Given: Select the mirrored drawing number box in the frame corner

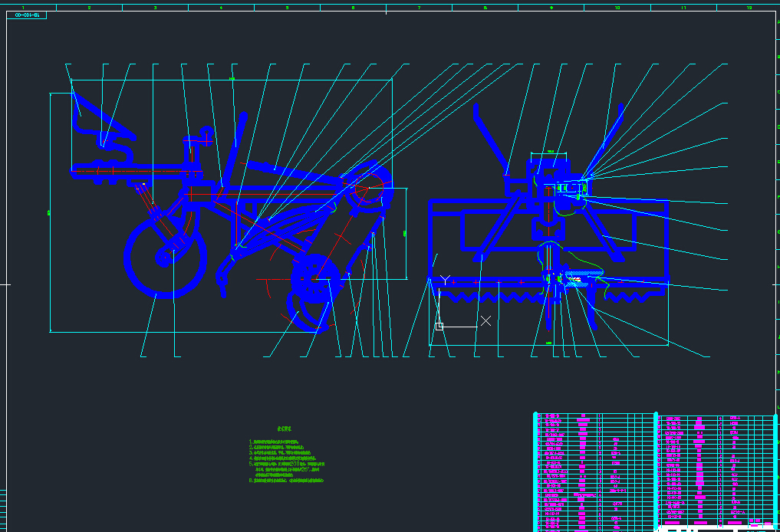Looking at the screenshot, I should [x=27, y=15].
